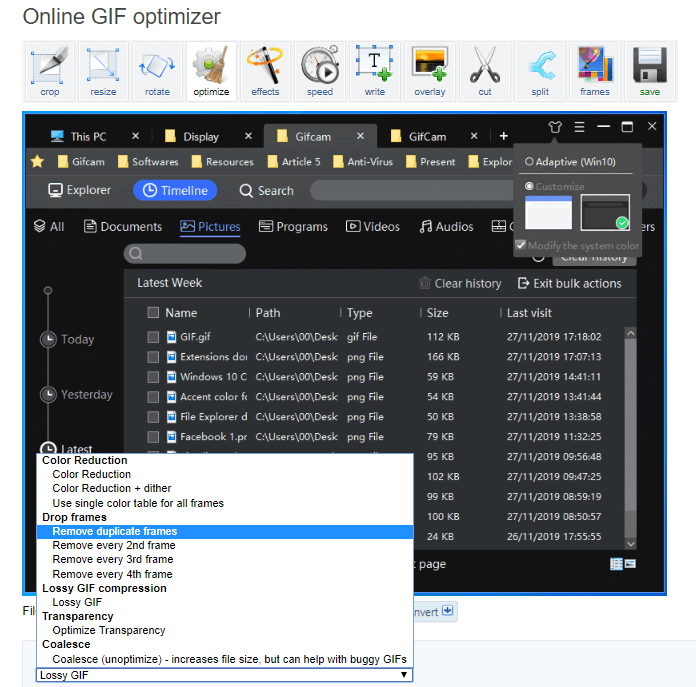
Task: Select the cut tool
Action: (485, 71)
